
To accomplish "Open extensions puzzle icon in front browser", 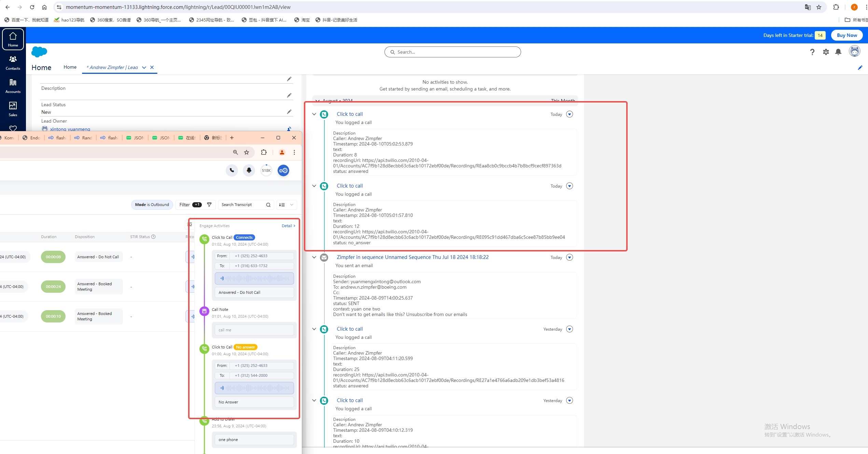I will [x=264, y=152].
